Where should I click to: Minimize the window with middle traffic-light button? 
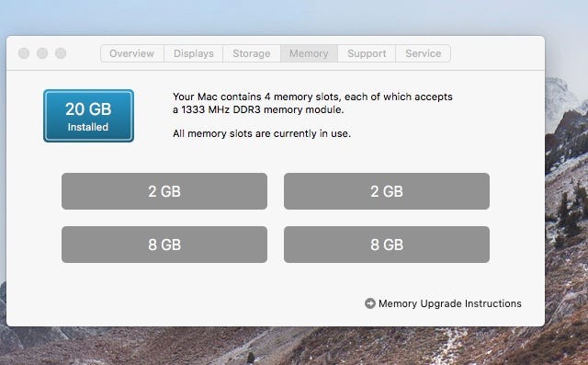[42, 53]
